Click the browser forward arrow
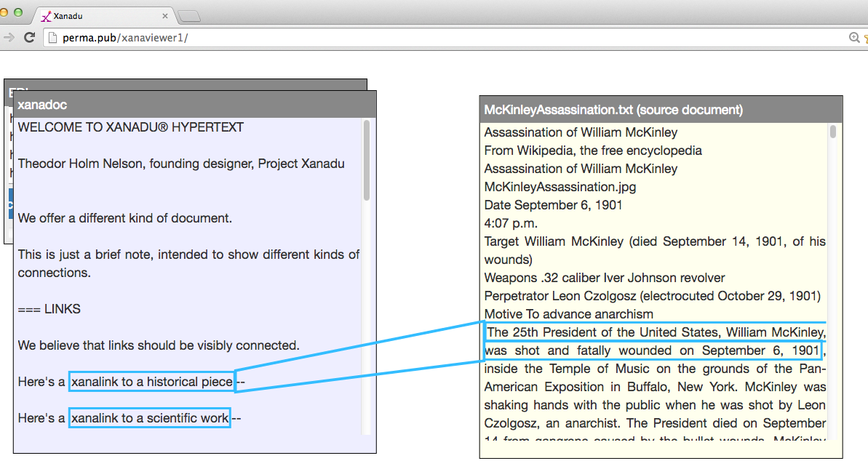 (x=8, y=38)
